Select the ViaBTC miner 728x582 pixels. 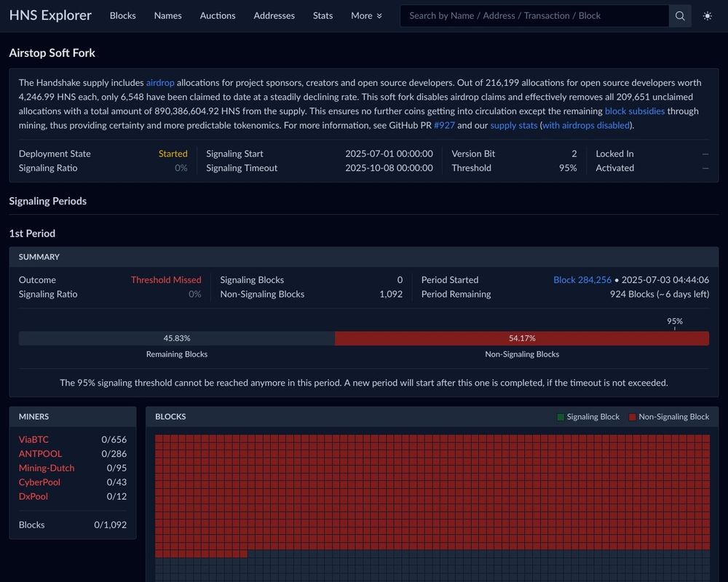point(33,439)
